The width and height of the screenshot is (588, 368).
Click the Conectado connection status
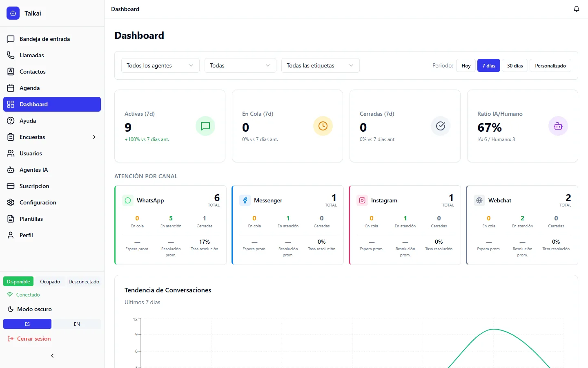(24, 295)
